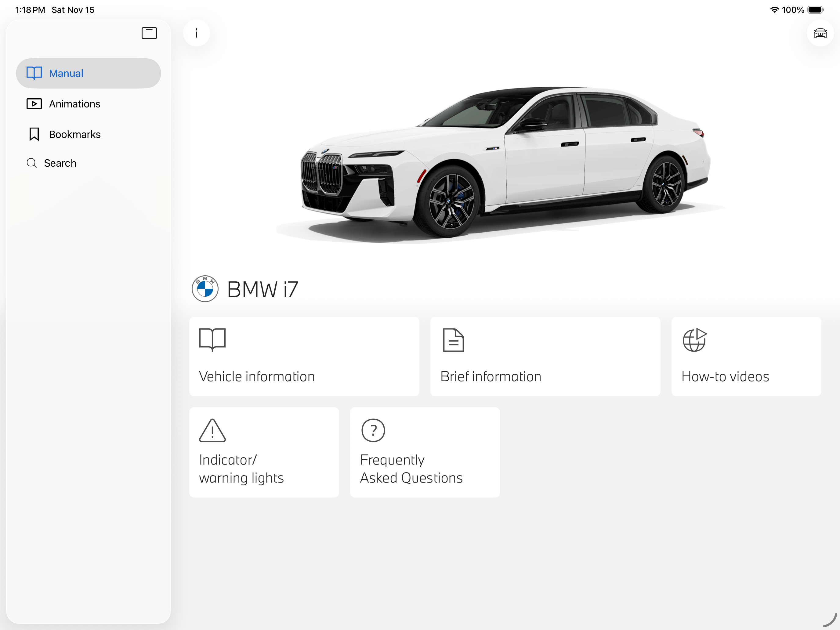This screenshot has width=840, height=630.
Task: Open How-to videos card
Action: coord(746,356)
